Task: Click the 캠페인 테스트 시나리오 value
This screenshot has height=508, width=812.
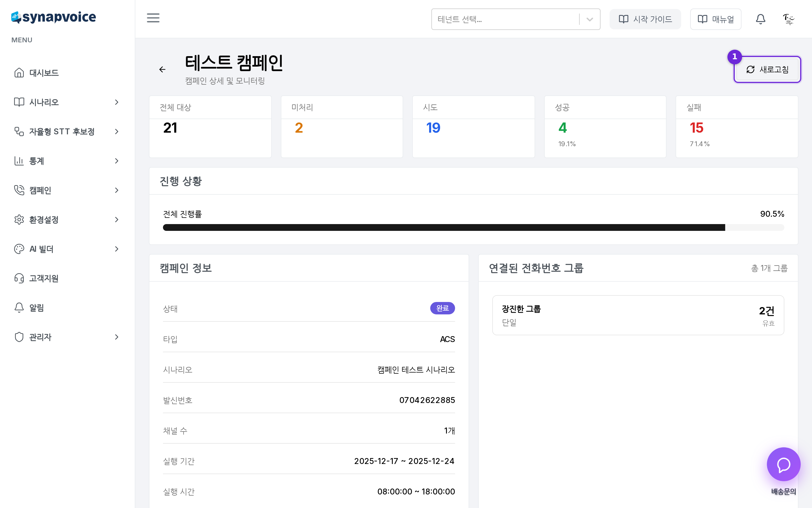Action: (416, 370)
